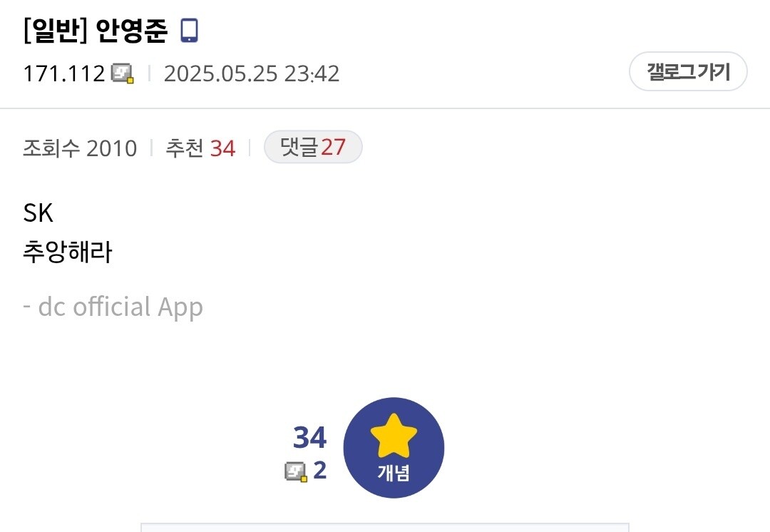Click the outlined box below the vote area

pyautogui.click(x=385, y=528)
